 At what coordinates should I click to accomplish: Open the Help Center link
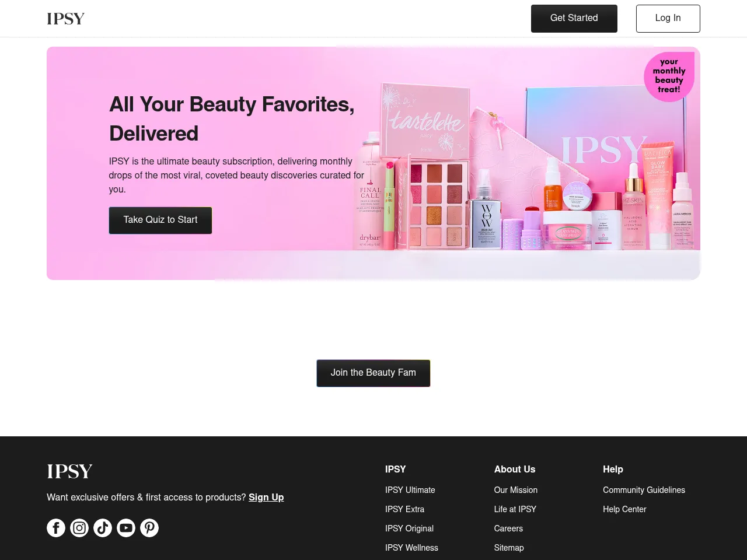pyautogui.click(x=624, y=509)
